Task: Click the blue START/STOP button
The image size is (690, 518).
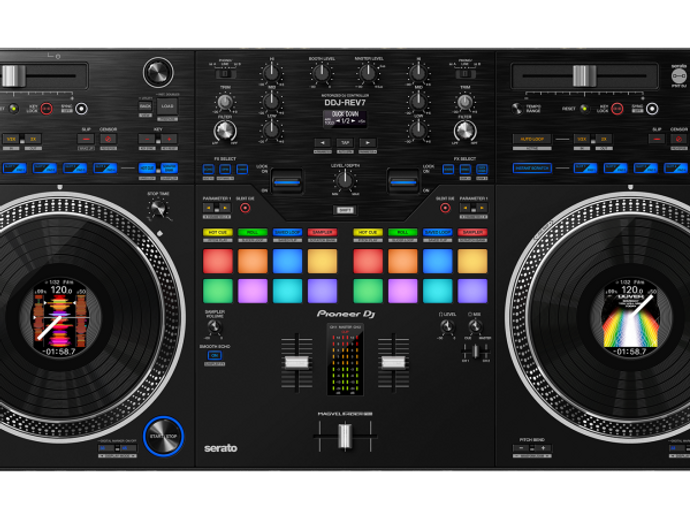Action: click(163, 436)
